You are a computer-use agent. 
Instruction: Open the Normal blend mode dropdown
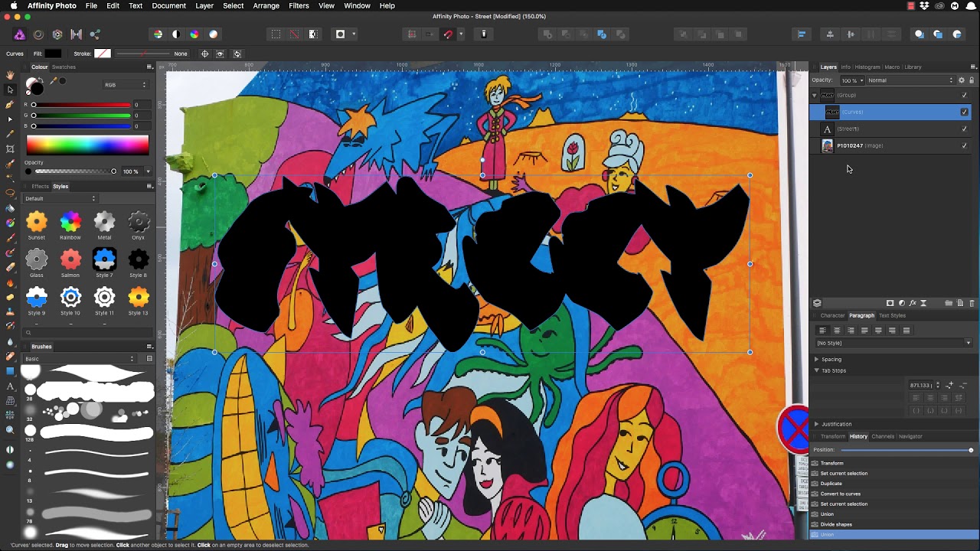point(911,80)
